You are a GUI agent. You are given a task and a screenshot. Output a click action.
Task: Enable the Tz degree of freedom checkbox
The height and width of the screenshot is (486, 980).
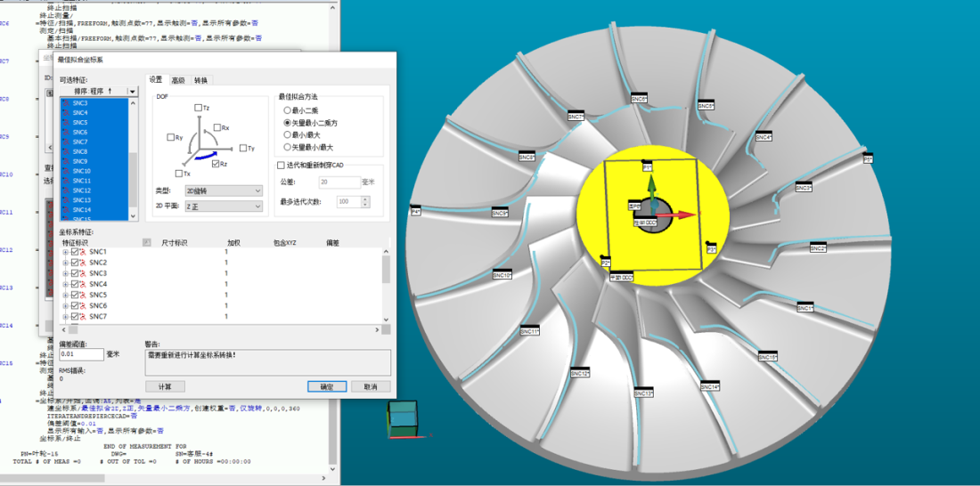click(x=198, y=108)
